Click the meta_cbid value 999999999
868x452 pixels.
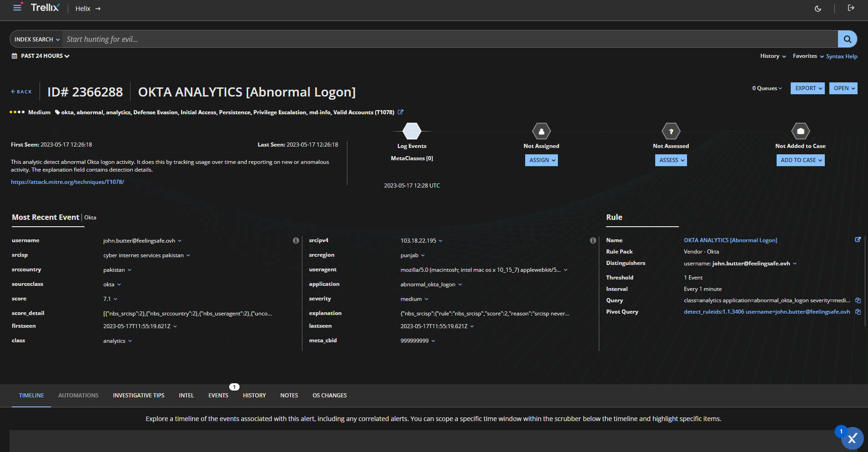pyautogui.click(x=414, y=341)
